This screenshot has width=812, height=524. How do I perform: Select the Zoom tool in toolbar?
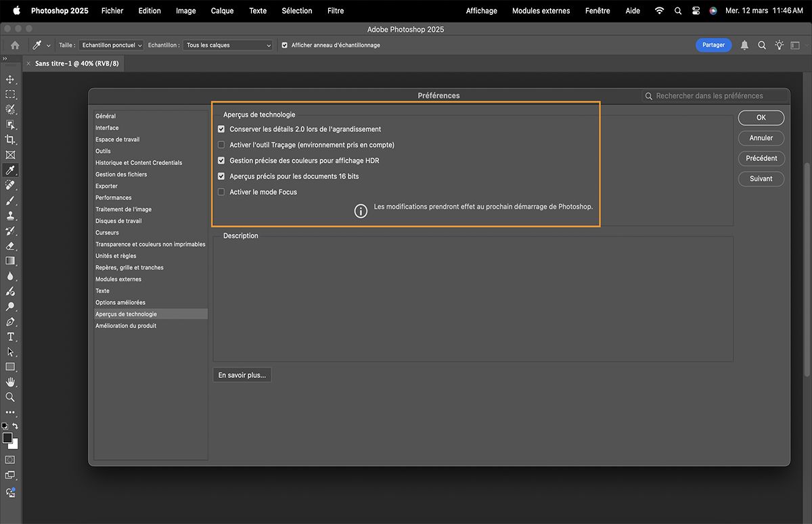(x=10, y=397)
